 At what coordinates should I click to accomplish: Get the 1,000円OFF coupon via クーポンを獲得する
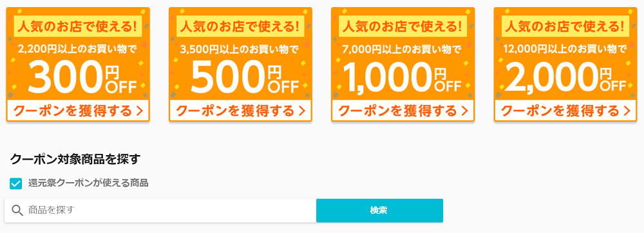tap(403, 111)
